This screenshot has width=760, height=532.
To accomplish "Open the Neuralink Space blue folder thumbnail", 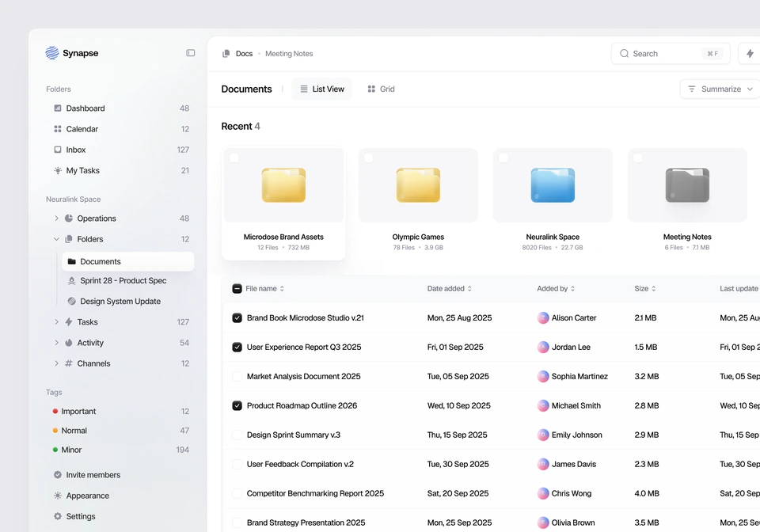I will point(553,185).
